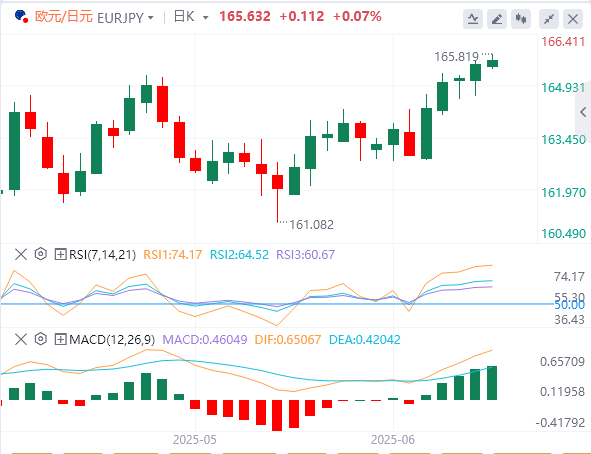Switch chart type with candlestick icon
The image size is (591, 454).
(521, 18)
